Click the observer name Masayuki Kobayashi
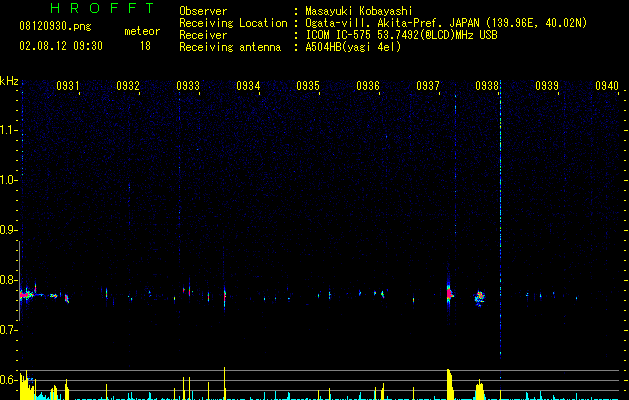 point(359,11)
